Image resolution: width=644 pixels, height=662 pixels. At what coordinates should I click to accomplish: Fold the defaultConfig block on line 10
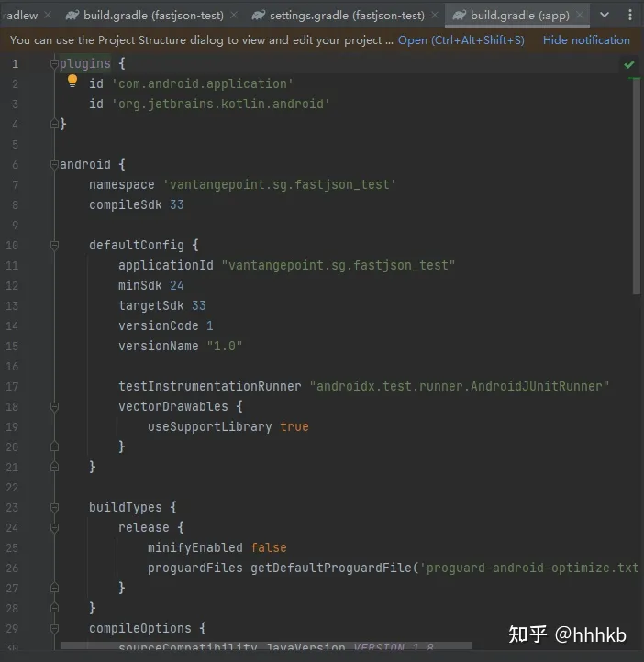[x=54, y=245]
